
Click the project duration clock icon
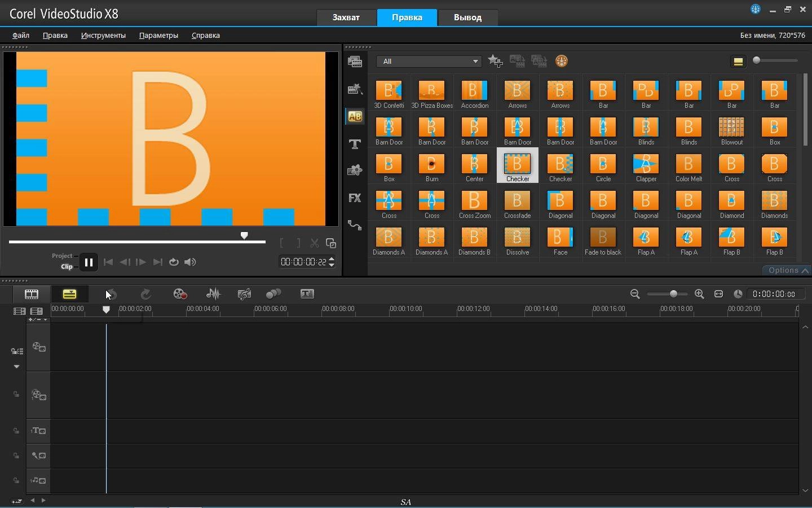click(x=738, y=294)
